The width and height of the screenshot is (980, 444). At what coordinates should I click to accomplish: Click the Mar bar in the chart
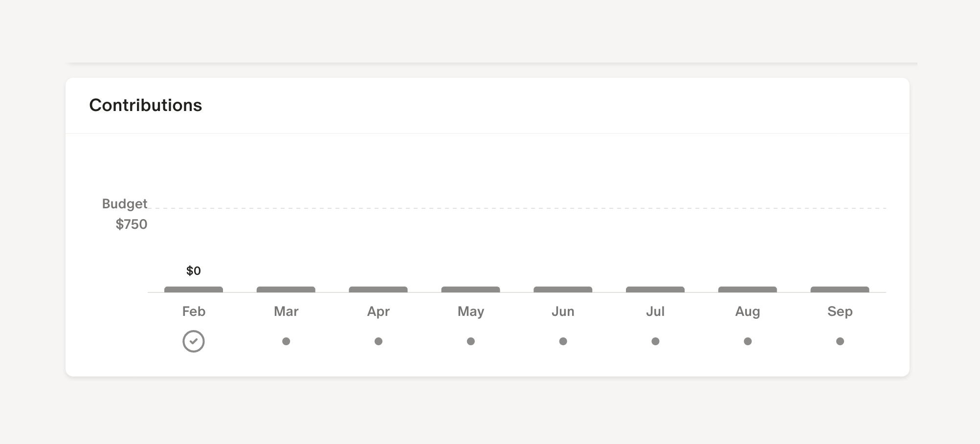point(286,289)
